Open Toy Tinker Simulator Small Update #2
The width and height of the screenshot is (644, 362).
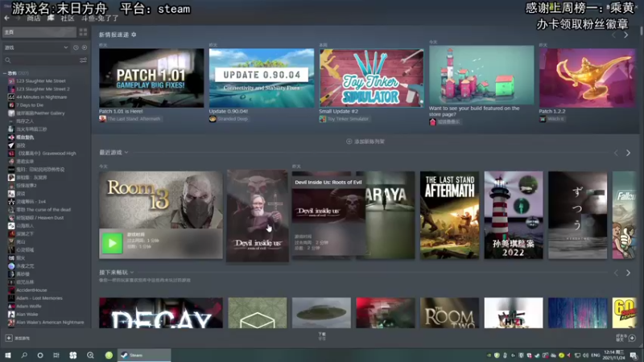371,78
